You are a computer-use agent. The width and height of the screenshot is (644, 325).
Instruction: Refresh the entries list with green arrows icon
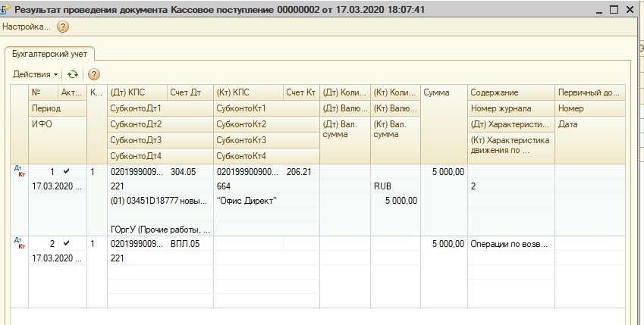click(73, 74)
